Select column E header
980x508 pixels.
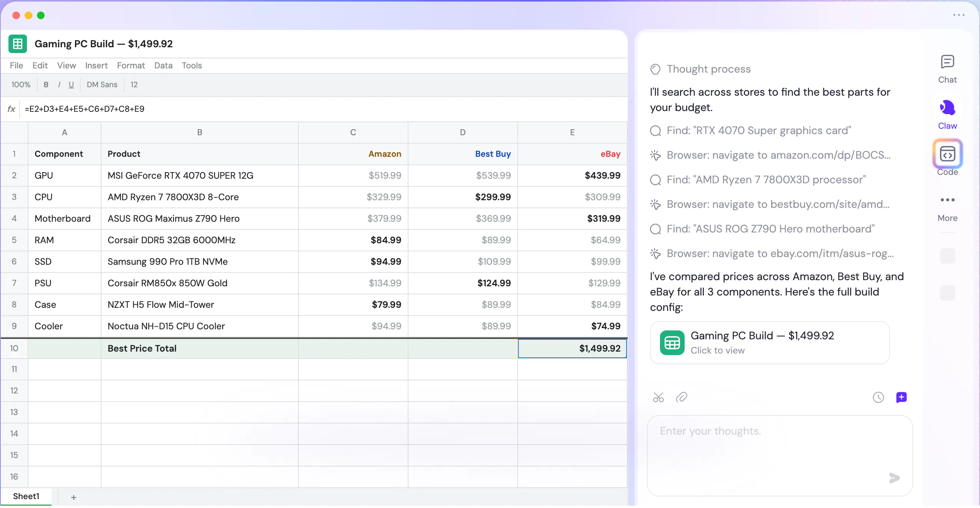572,133
